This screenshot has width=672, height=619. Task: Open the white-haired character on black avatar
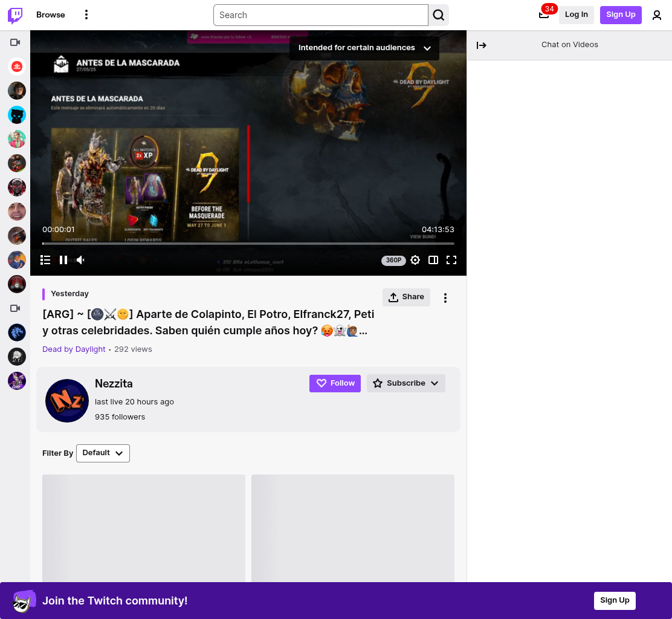(17, 357)
